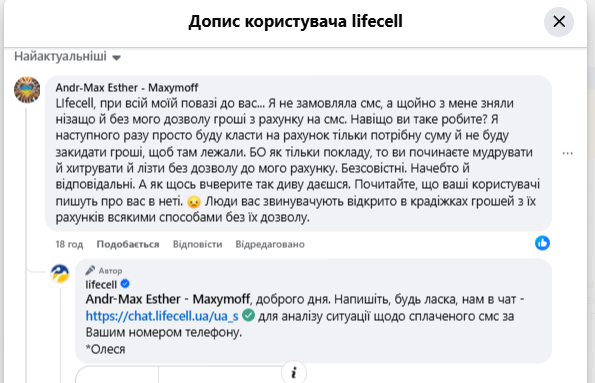View Відредаговано edit history
595x383 pixels.
(x=270, y=244)
